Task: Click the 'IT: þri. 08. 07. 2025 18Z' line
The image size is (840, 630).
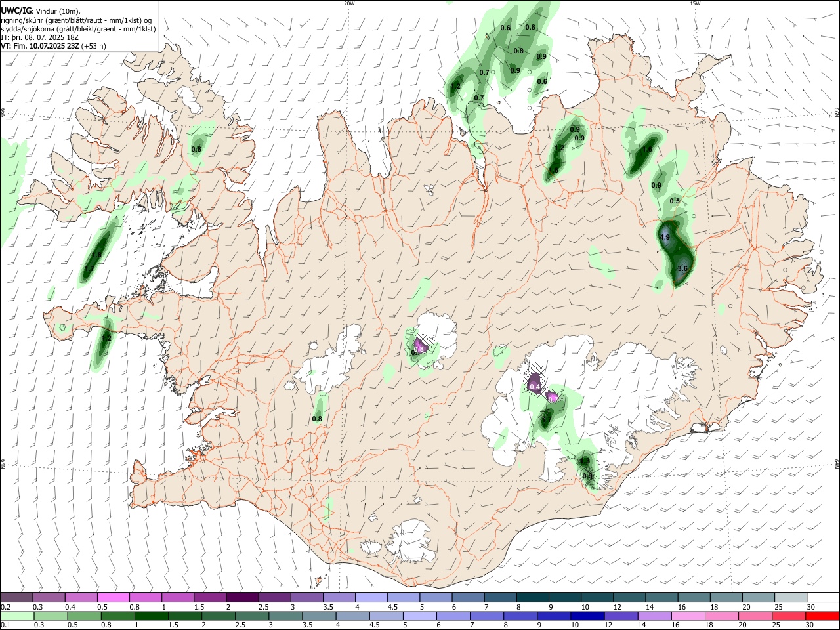Action: [41, 37]
